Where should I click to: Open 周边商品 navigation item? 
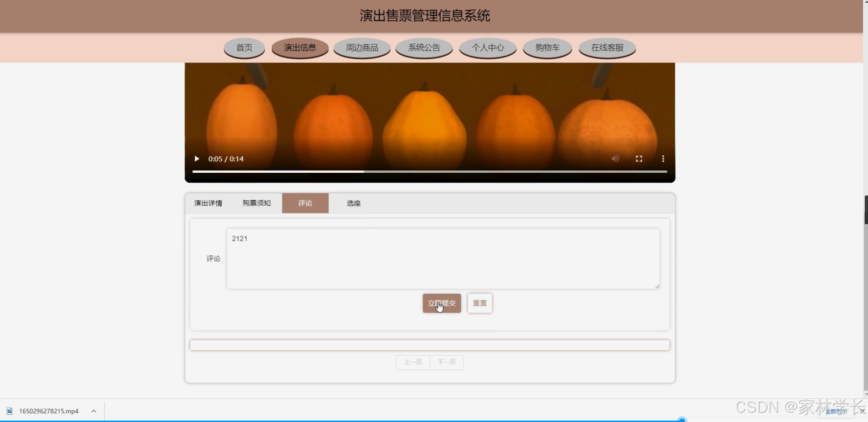(x=362, y=48)
